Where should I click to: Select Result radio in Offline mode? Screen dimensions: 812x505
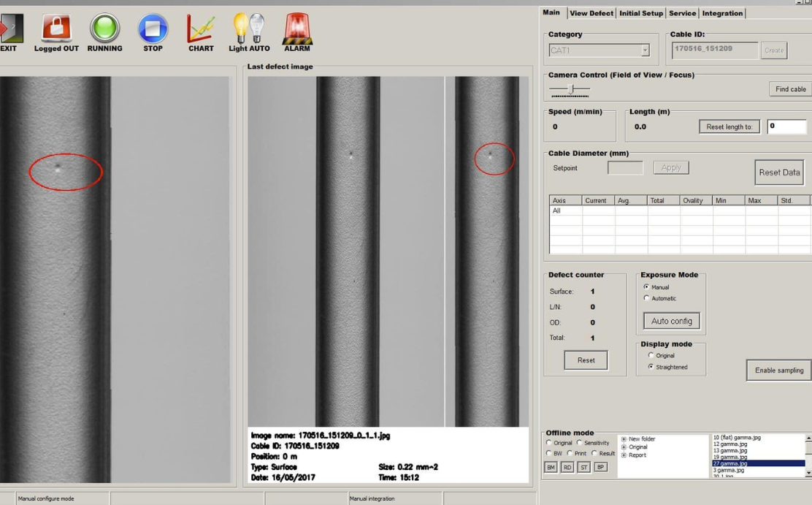click(594, 453)
